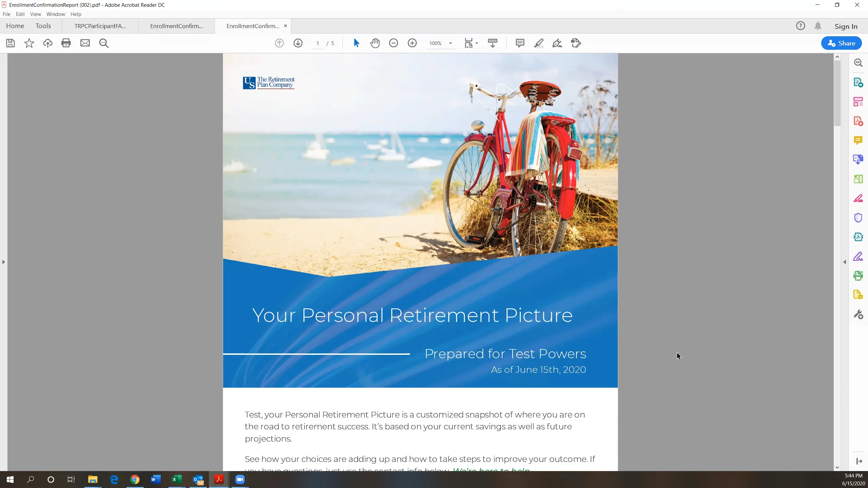Open the Fill & Sign tool in the right sidebar
Screen dimensions: 868x488
[858, 257]
